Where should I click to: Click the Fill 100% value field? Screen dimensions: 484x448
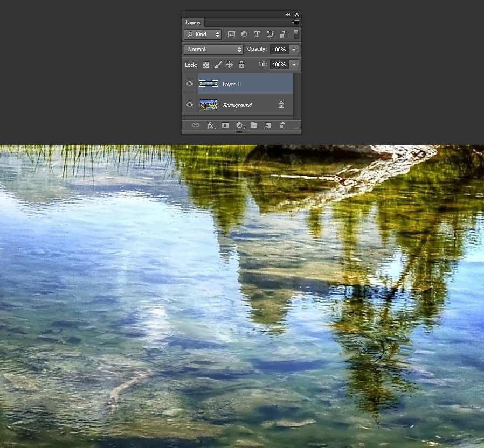pos(279,65)
